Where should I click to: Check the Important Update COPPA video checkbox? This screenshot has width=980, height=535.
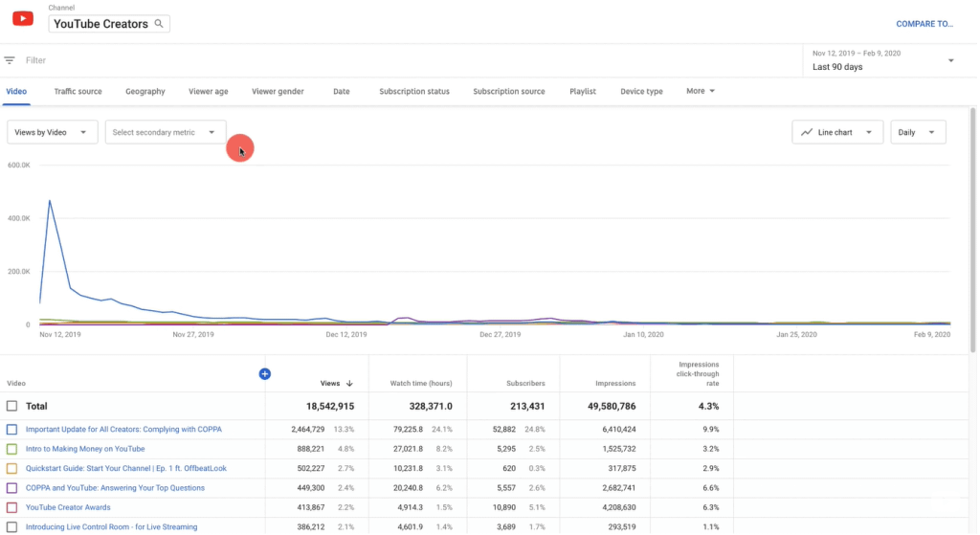11,430
